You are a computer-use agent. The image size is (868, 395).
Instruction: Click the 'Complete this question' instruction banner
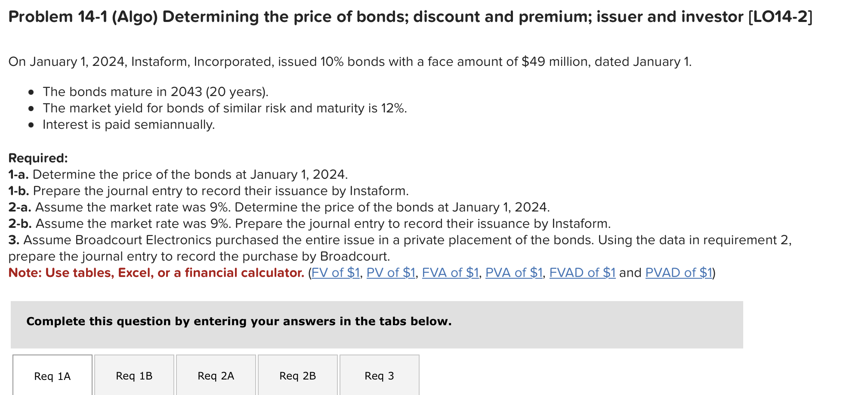click(x=239, y=321)
